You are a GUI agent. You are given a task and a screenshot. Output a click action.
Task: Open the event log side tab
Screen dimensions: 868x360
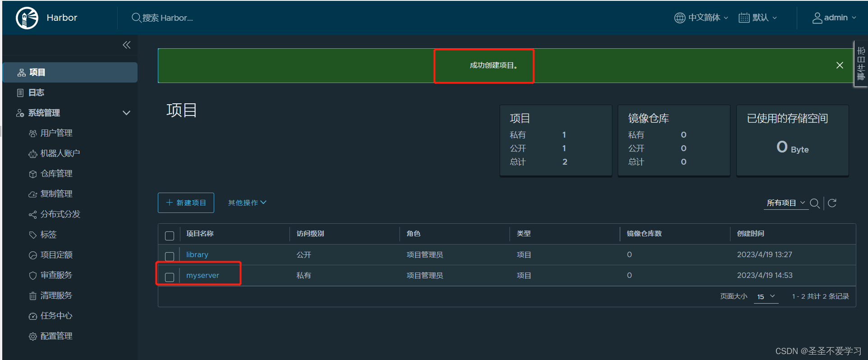pyautogui.click(x=861, y=64)
